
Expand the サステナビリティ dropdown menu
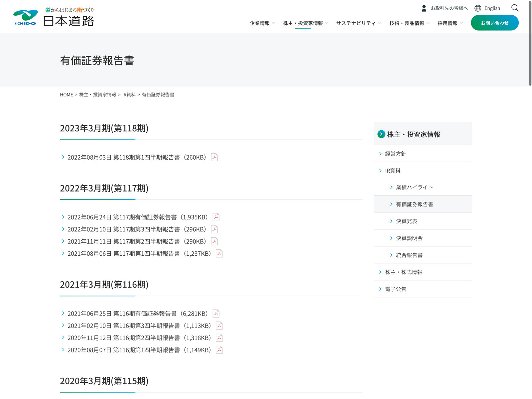coord(358,23)
